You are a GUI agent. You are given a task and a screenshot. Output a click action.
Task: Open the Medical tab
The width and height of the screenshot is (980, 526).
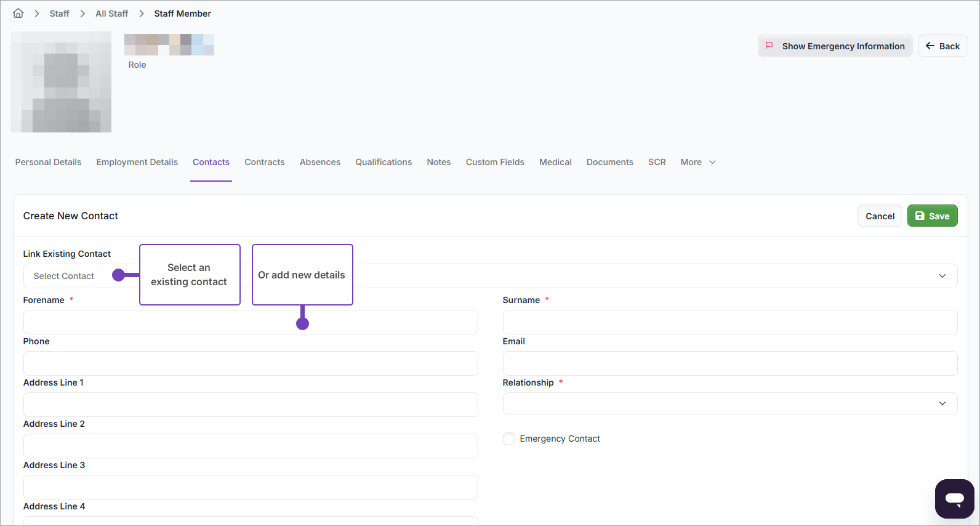point(555,162)
